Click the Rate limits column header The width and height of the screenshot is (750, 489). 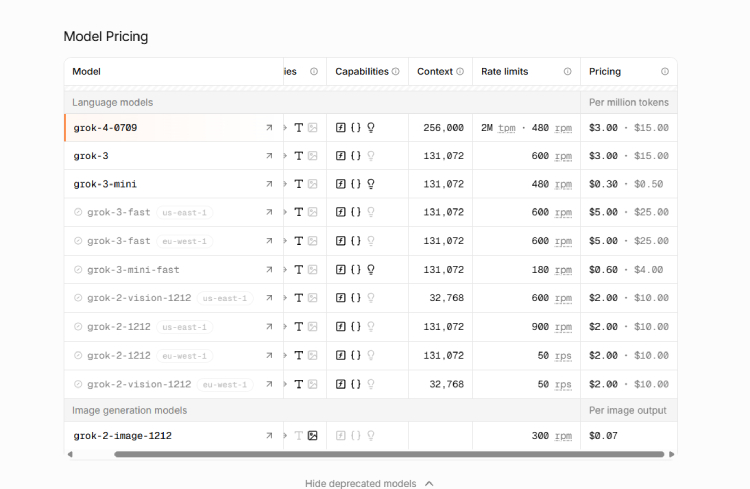tap(505, 71)
